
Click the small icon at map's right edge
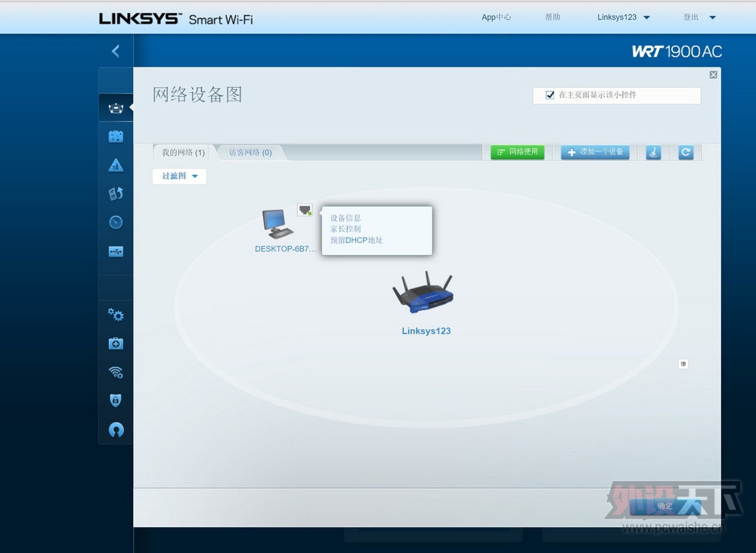click(683, 364)
